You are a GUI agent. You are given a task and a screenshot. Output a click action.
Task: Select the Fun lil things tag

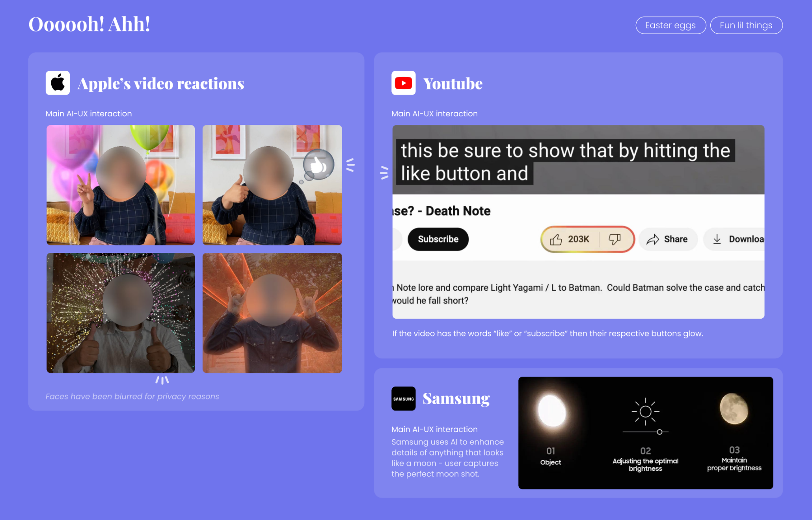[x=746, y=25]
